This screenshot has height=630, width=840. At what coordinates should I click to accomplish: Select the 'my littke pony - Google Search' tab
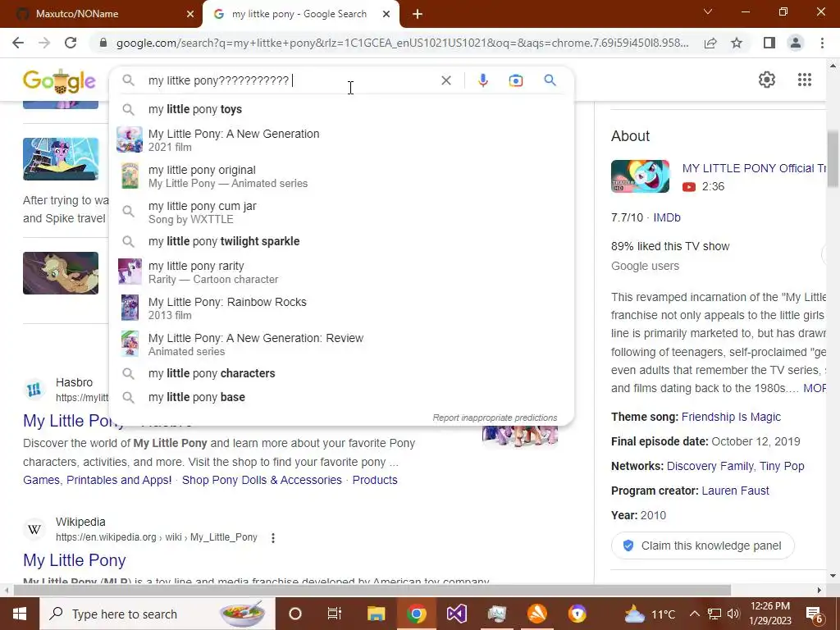(x=299, y=14)
